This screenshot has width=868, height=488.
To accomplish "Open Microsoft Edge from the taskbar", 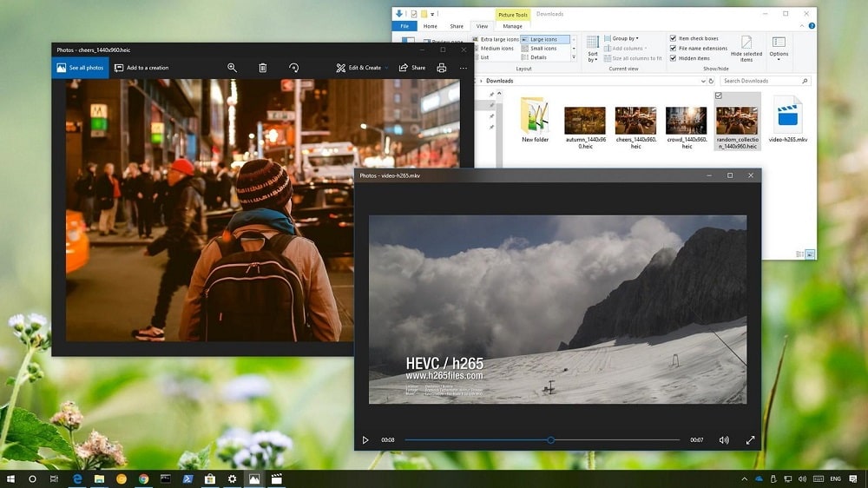I will click(x=77, y=478).
